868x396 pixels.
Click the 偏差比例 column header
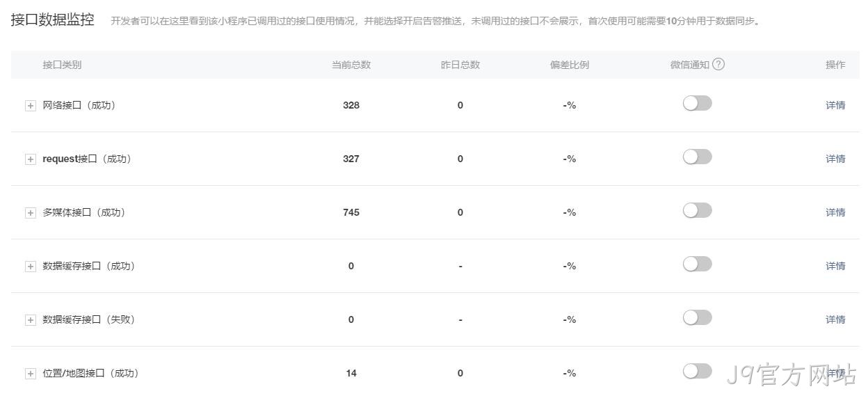pyautogui.click(x=570, y=65)
